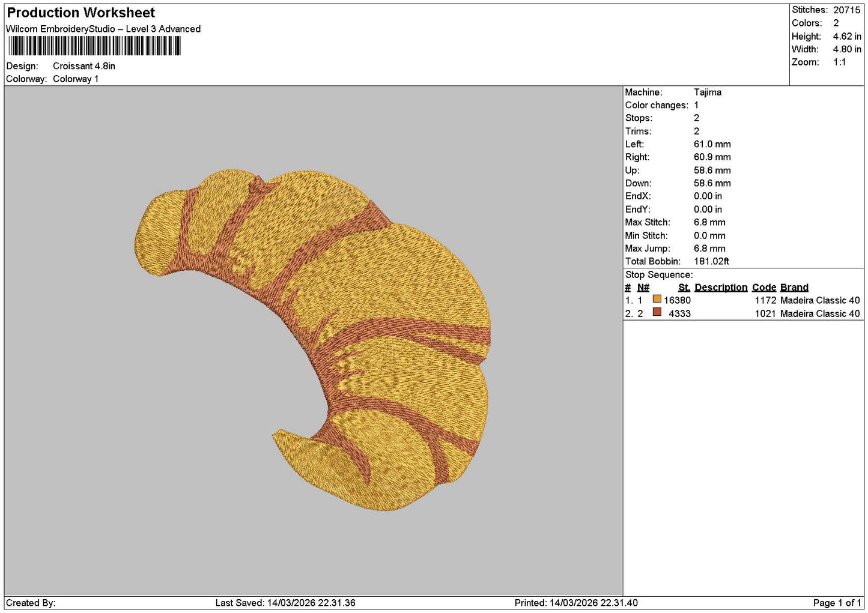Click the 'Max Stitch:' label
Image resolution: width=868 pixels, height=613 pixels.
click(648, 222)
